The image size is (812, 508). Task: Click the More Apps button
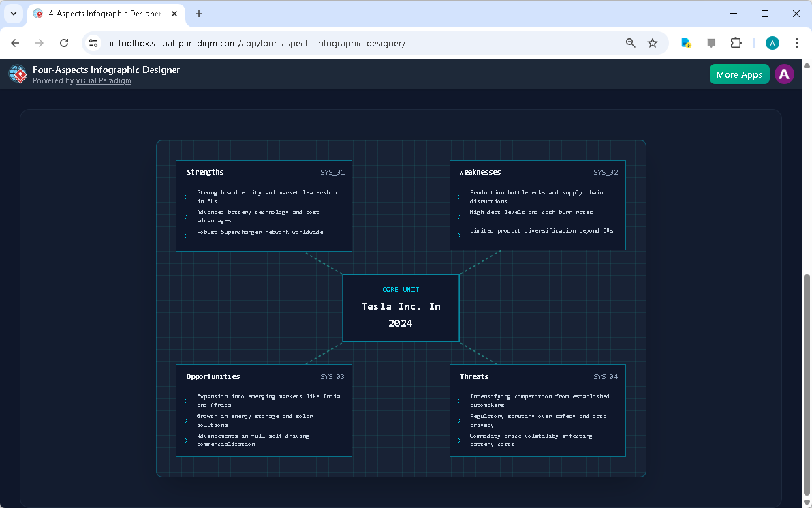click(739, 74)
